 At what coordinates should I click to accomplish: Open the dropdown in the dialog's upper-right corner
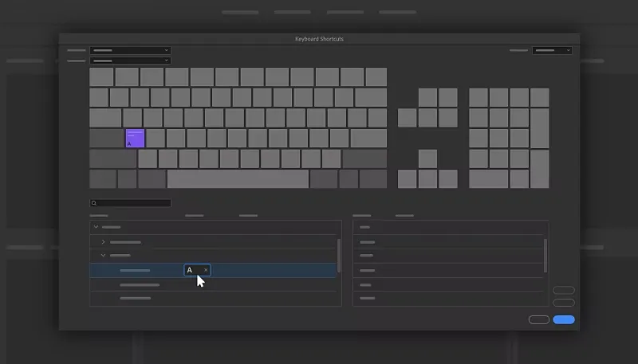(552, 50)
